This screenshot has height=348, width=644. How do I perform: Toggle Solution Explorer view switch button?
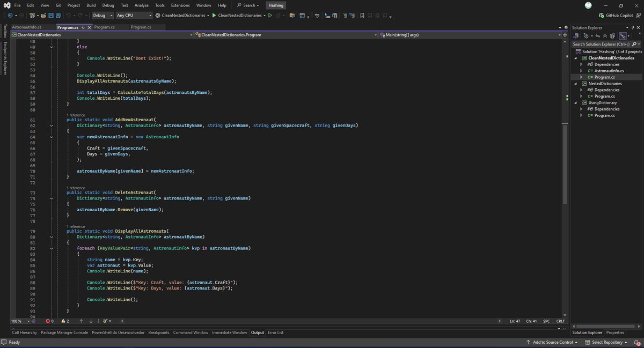623,35
